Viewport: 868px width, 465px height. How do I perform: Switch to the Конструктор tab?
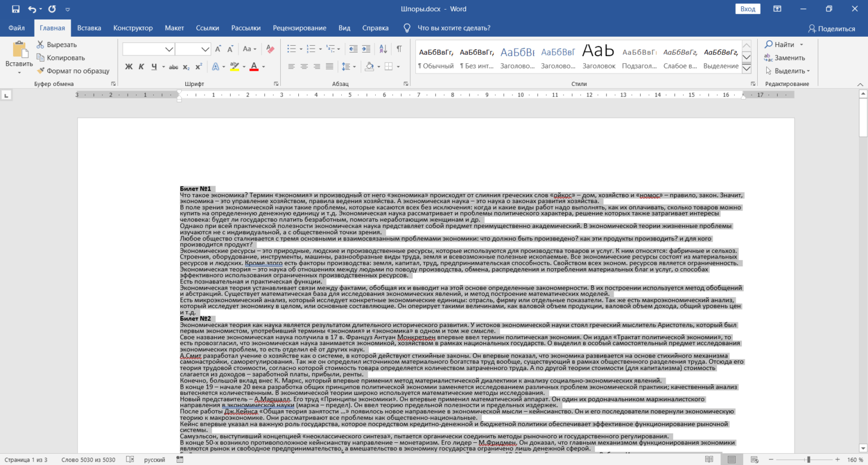click(133, 28)
